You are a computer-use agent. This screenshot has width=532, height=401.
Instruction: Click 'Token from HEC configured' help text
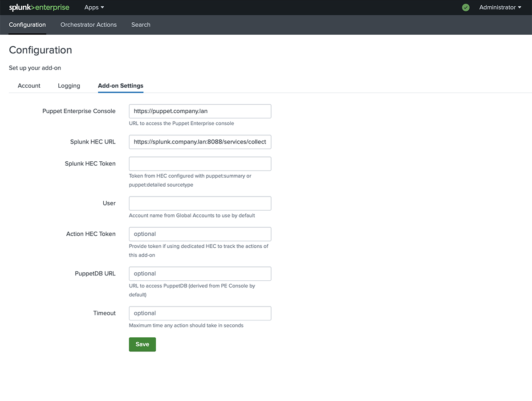(x=190, y=180)
